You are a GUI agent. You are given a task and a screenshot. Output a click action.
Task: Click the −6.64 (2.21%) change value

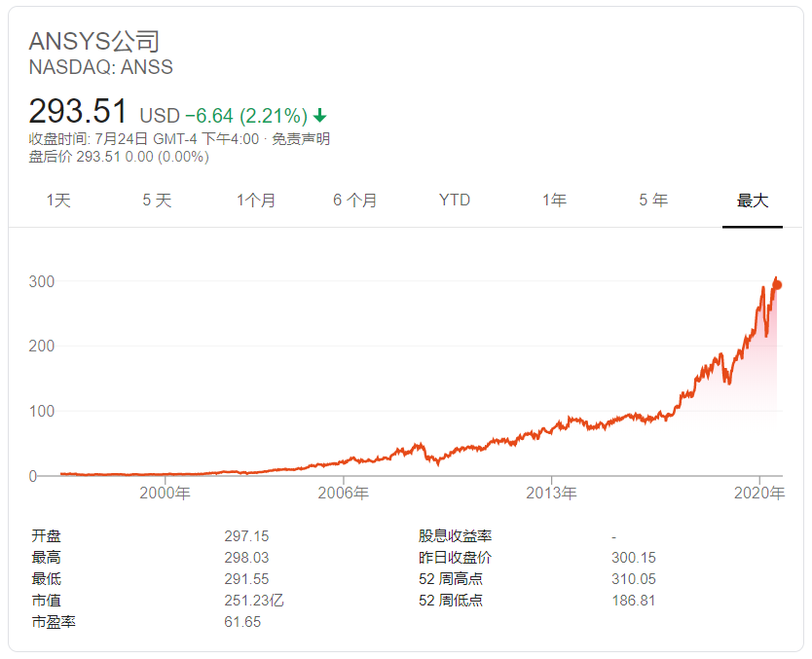tap(246, 116)
